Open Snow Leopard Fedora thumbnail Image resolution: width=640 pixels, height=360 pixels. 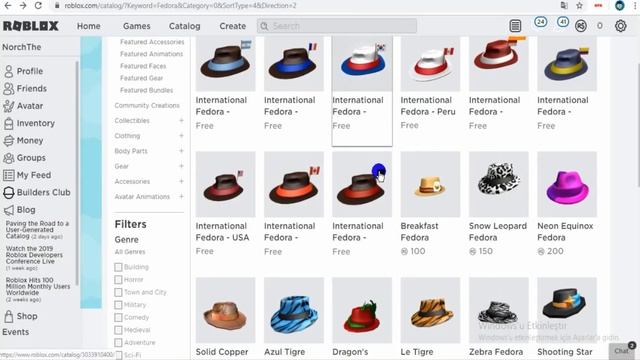coord(498,184)
